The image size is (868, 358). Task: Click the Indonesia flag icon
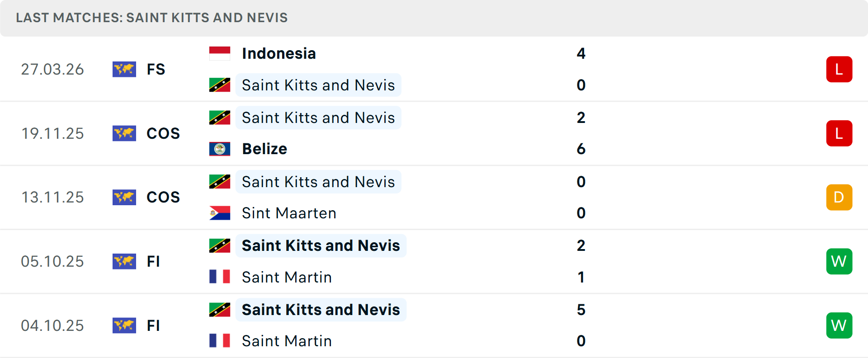click(220, 53)
